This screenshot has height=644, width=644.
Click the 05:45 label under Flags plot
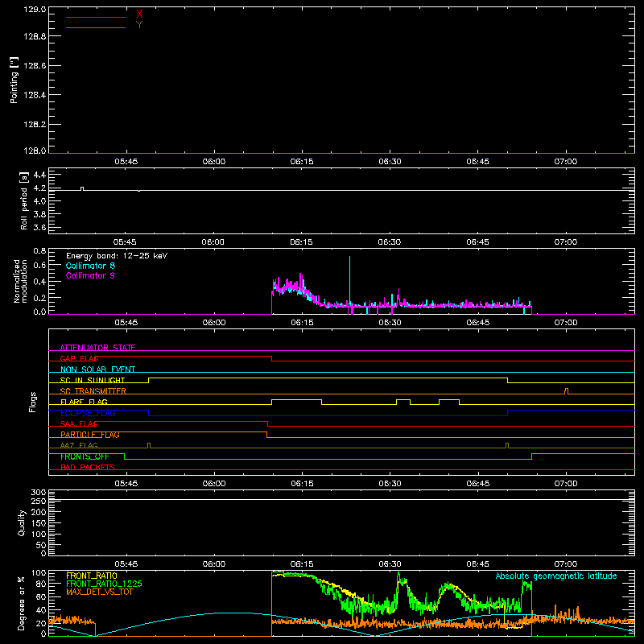tap(126, 484)
